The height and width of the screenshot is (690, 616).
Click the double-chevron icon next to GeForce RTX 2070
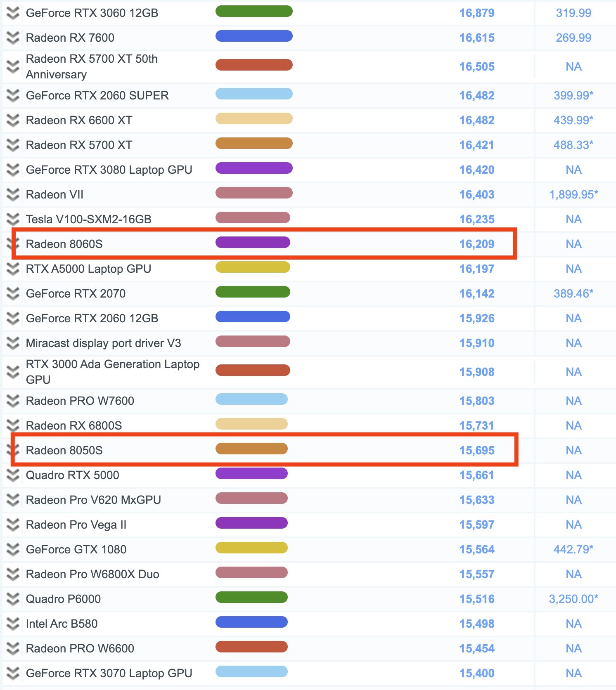[x=13, y=294]
